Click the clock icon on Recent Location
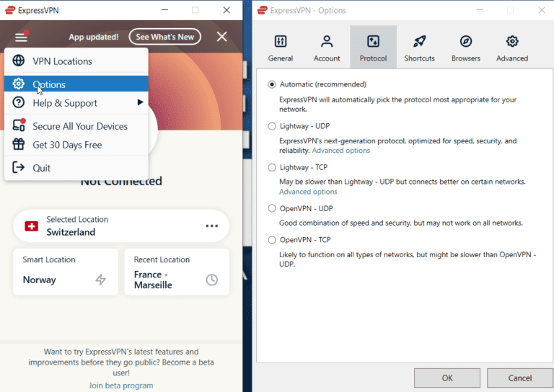The image size is (554, 392). [211, 280]
